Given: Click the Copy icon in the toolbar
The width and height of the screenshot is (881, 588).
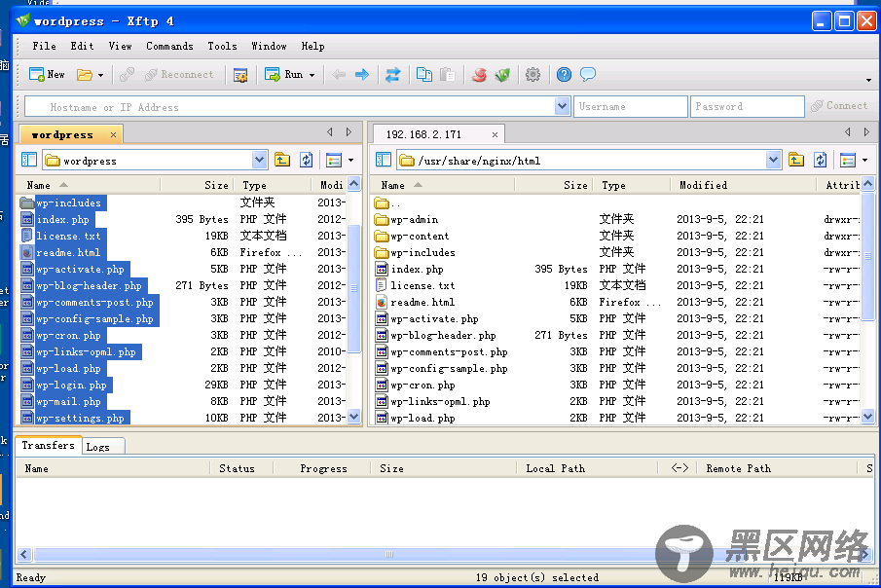Looking at the screenshot, I should pos(424,74).
